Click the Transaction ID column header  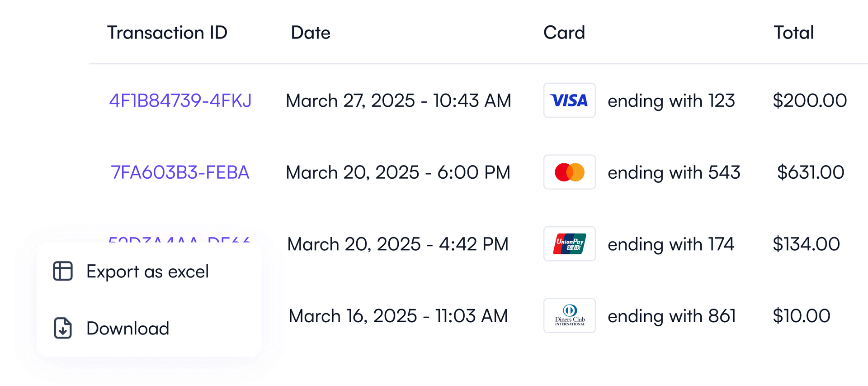[x=168, y=32]
